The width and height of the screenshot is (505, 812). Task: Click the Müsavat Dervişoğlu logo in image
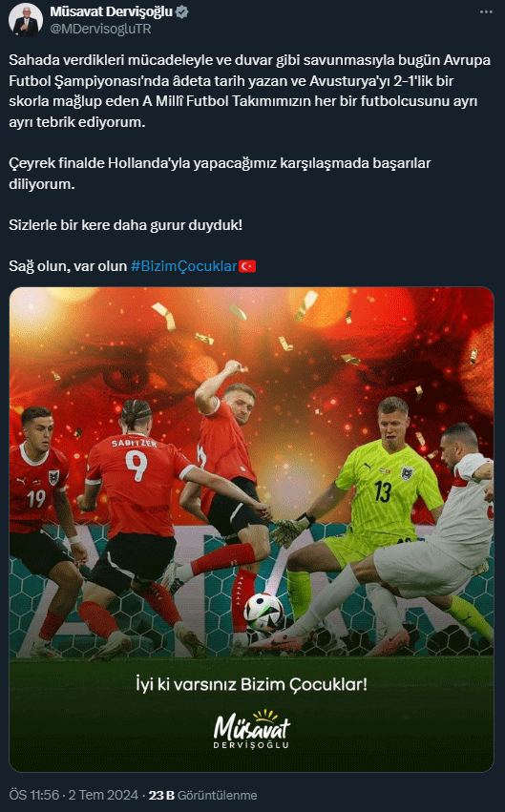pos(252,729)
